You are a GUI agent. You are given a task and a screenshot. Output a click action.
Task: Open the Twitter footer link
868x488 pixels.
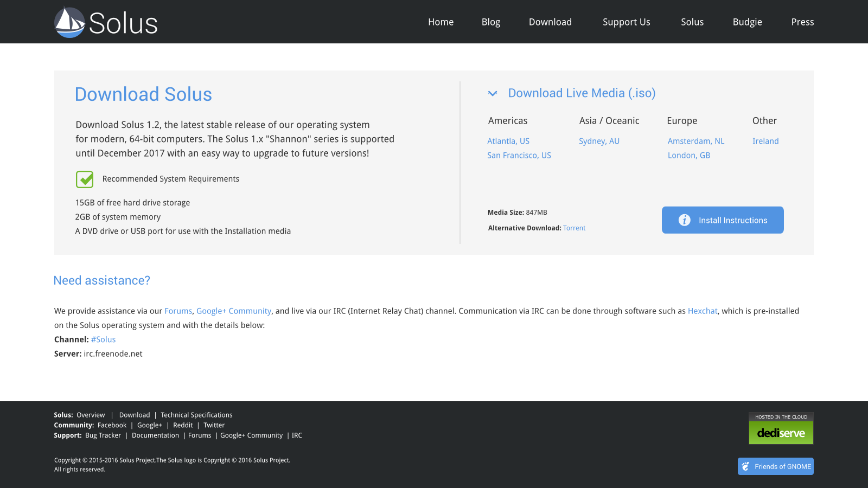pos(214,425)
